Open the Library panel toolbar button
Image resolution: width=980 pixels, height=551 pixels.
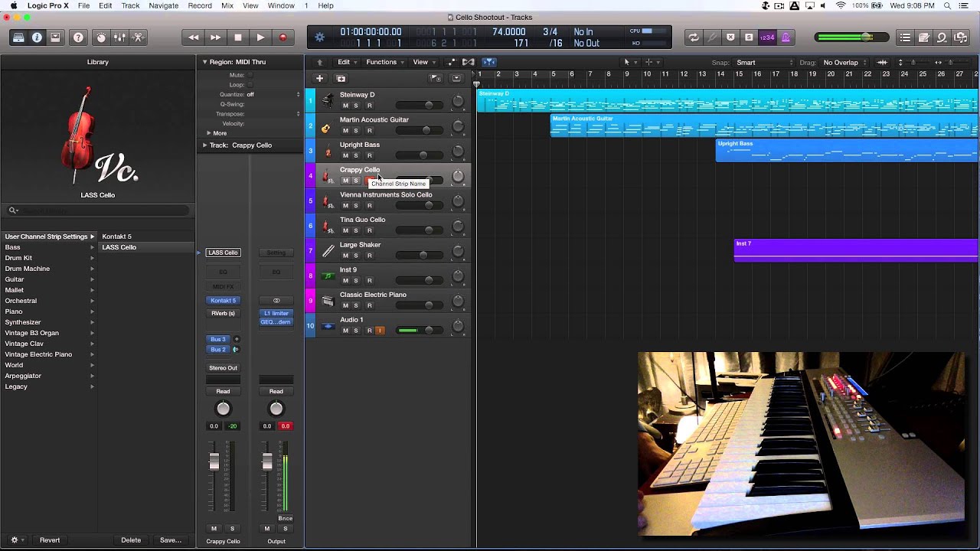tap(18, 37)
